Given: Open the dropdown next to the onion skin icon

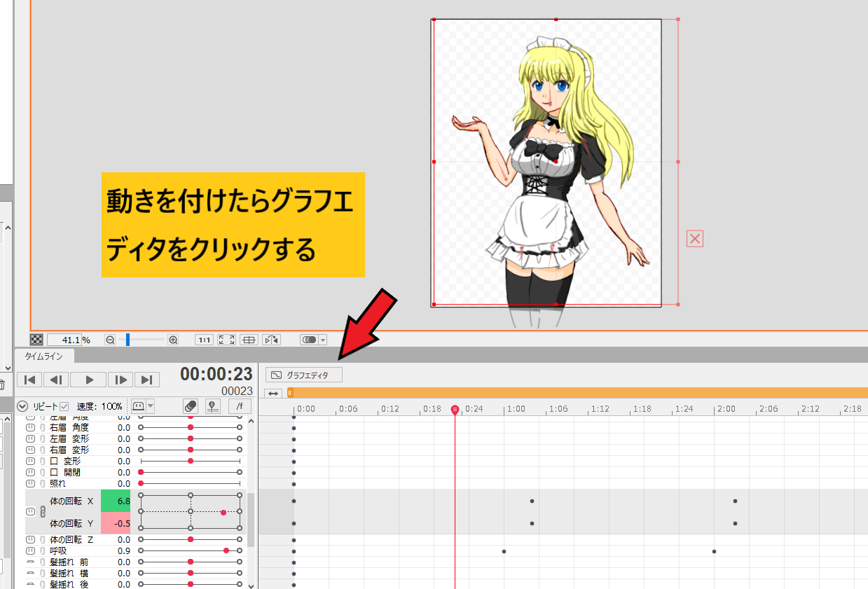Looking at the screenshot, I should pos(150,406).
